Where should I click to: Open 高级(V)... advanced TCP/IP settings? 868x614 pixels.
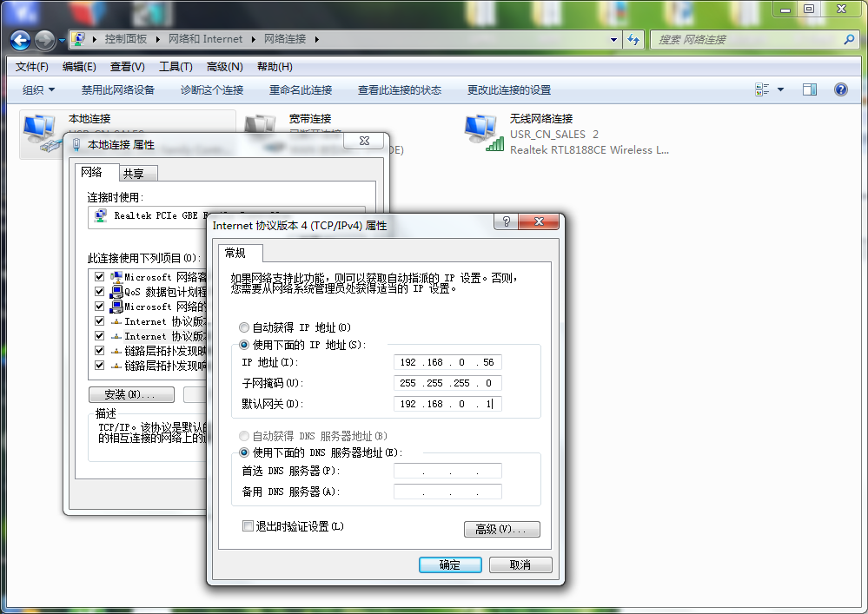501,529
